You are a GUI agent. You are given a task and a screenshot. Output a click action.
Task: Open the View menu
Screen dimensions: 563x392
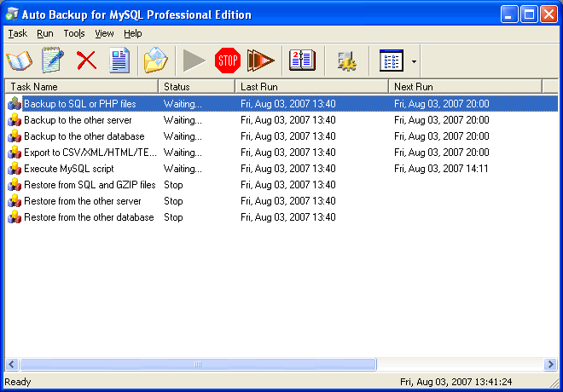pyautogui.click(x=104, y=33)
